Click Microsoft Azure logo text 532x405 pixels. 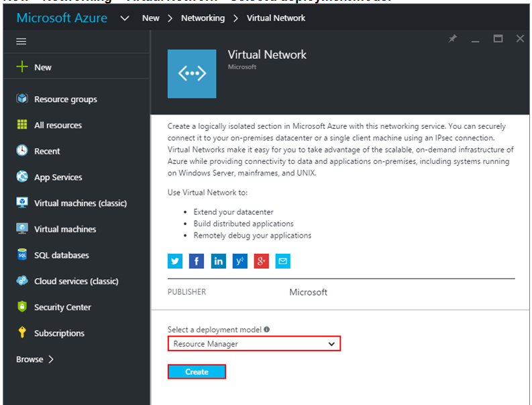coord(62,17)
